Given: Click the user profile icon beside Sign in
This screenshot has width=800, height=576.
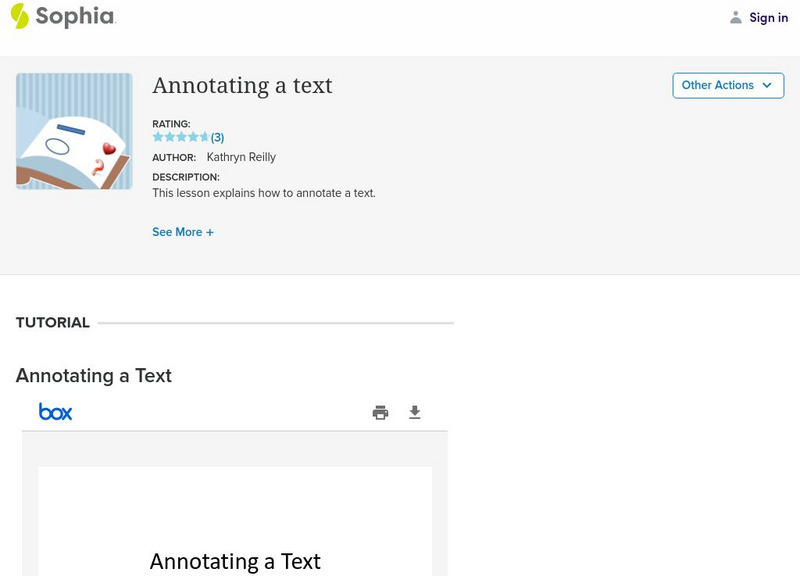Looking at the screenshot, I should pos(736,18).
